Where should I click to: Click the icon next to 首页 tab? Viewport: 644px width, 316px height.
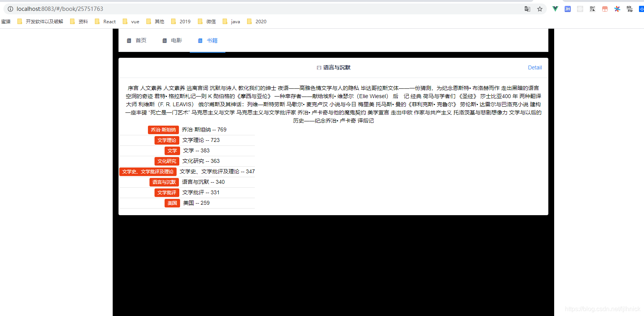coord(129,41)
